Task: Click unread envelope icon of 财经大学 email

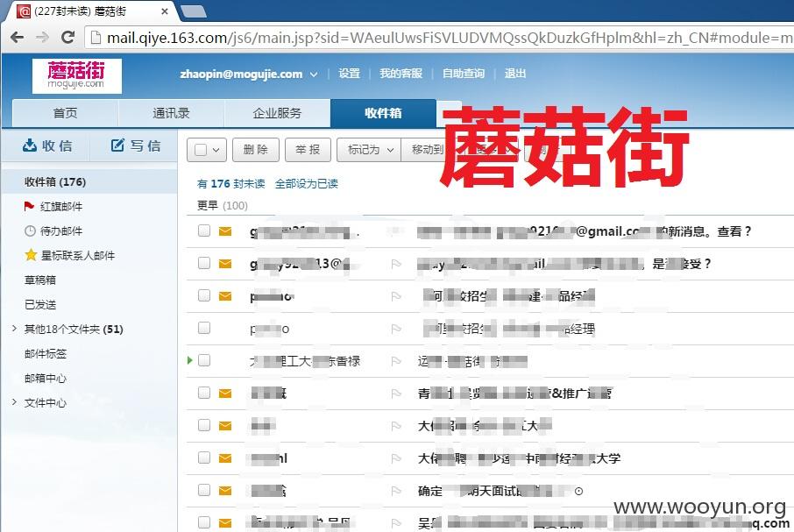Action: click(225, 458)
